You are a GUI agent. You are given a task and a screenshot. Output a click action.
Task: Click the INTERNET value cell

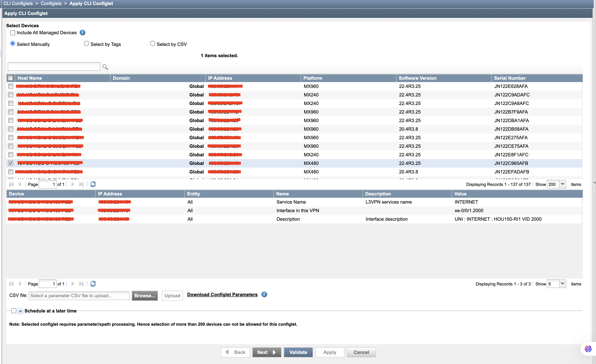(x=466, y=202)
